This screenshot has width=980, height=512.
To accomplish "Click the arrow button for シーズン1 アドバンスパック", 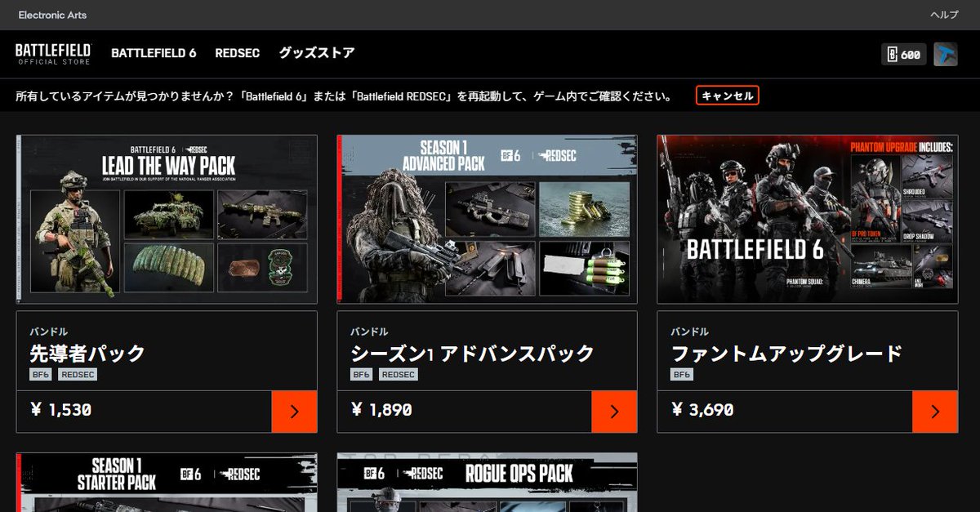I will pos(614,412).
